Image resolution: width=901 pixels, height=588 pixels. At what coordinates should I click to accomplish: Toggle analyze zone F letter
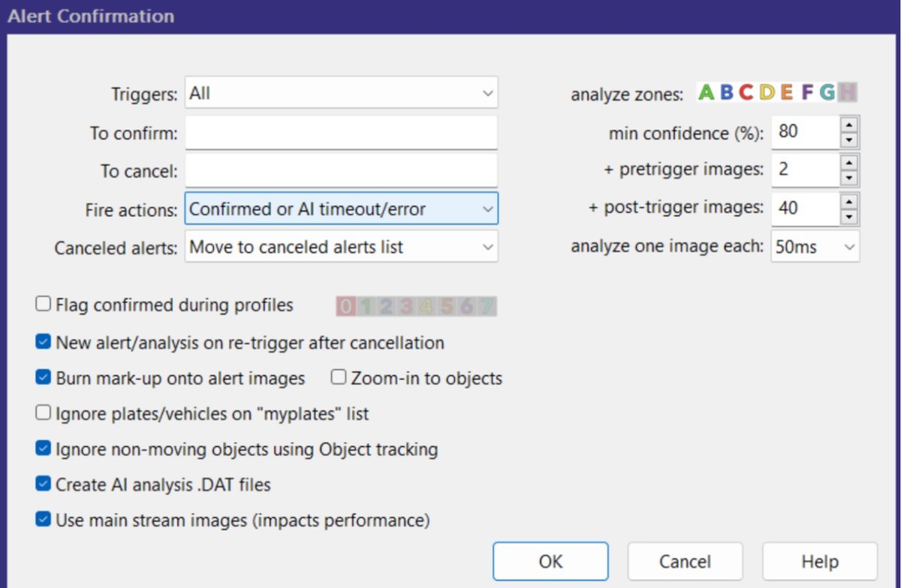click(x=806, y=92)
